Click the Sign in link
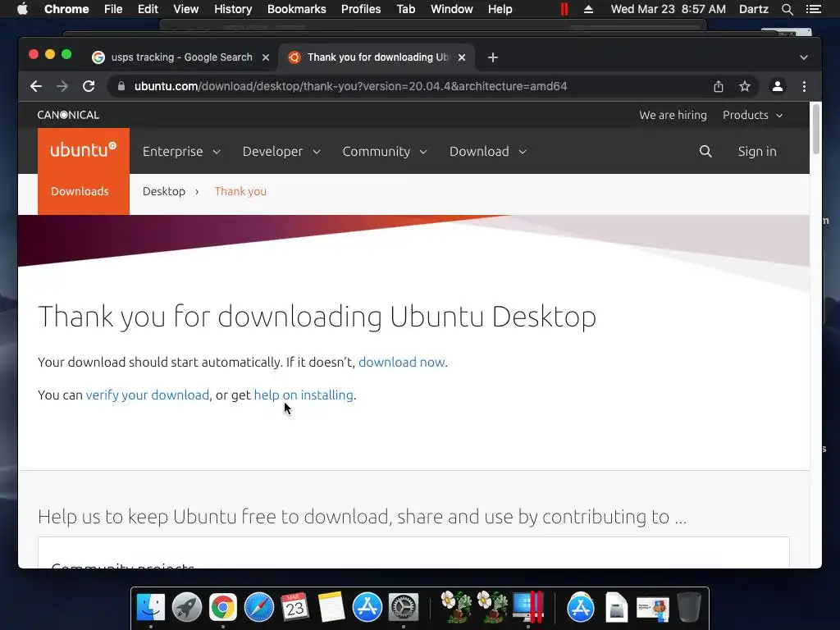Viewport: 840px width, 630px height. point(757,152)
